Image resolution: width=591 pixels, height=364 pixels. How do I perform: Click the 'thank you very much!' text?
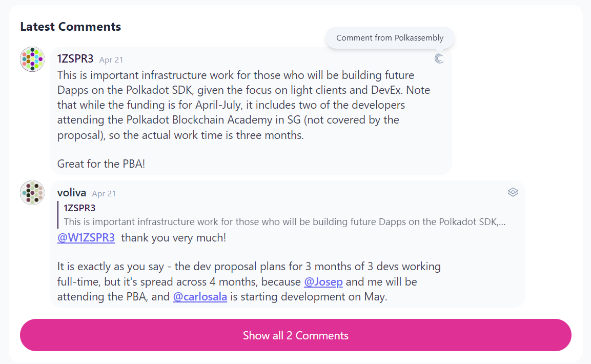click(174, 238)
